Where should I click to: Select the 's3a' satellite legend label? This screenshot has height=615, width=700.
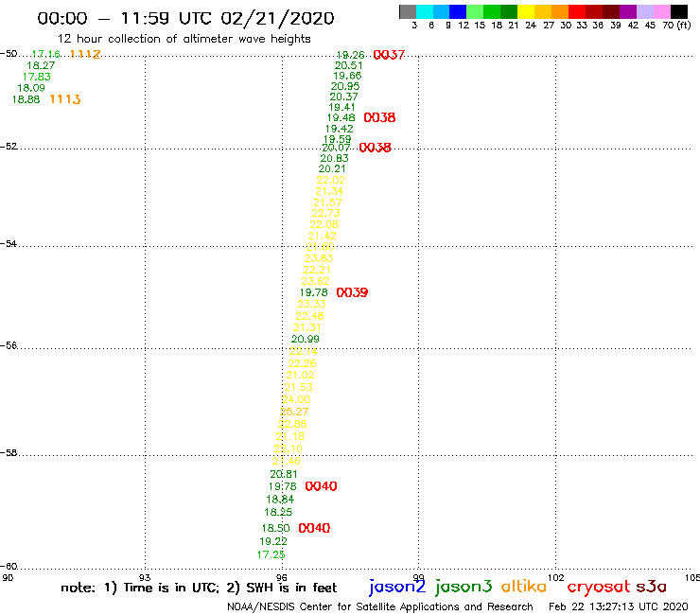[x=651, y=587]
